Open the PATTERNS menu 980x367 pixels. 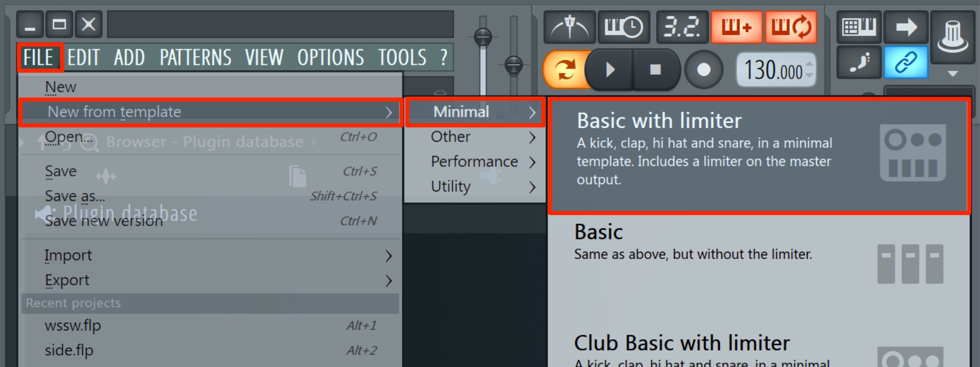[195, 58]
